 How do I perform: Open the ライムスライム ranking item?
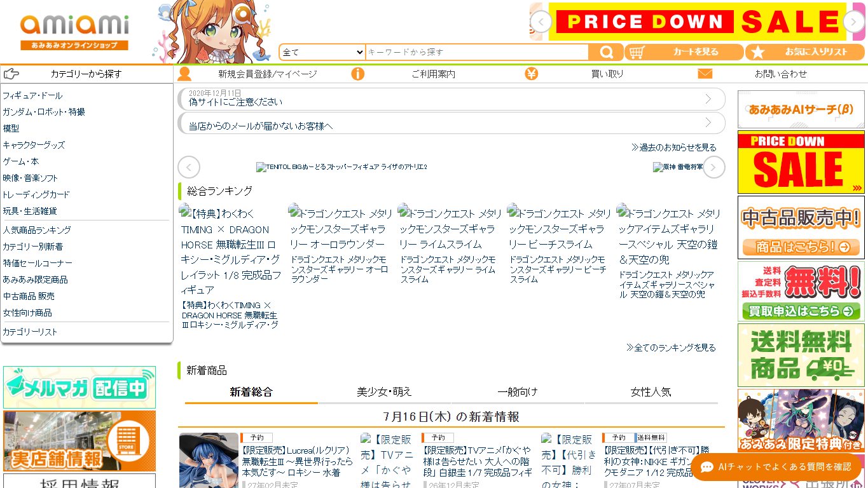[x=450, y=245]
